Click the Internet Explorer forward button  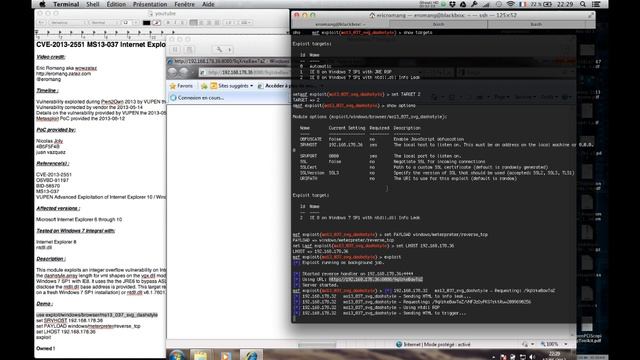click(184, 72)
